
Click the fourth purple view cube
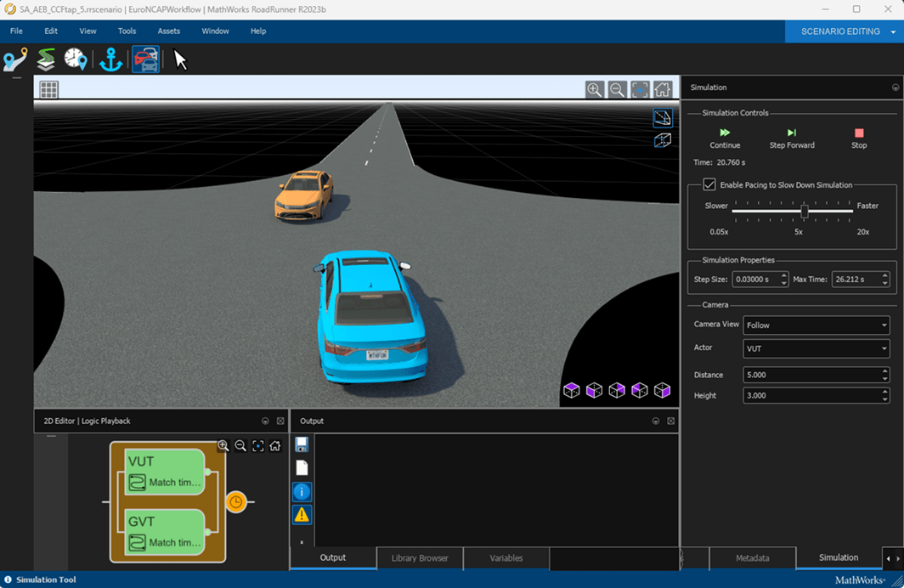640,390
